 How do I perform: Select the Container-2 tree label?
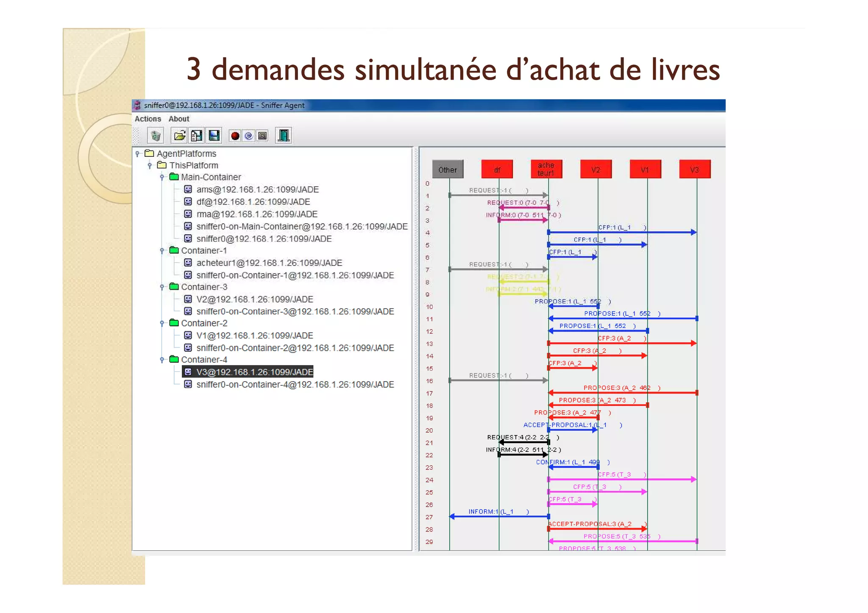pyautogui.click(x=204, y=323)
